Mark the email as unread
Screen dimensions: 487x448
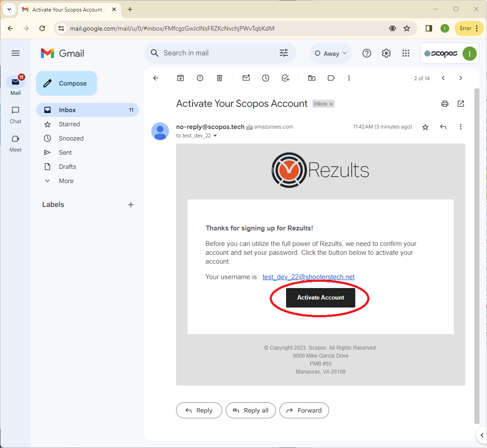click(246, 78)
